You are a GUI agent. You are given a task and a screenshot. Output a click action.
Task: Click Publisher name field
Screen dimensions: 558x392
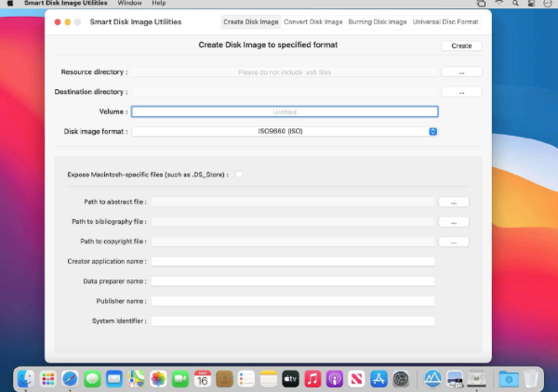click(x=293, y=301)
